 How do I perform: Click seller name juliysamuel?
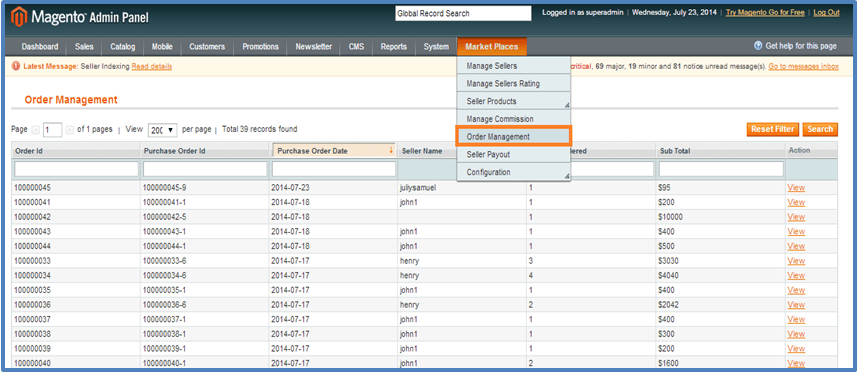pos(418,188)
